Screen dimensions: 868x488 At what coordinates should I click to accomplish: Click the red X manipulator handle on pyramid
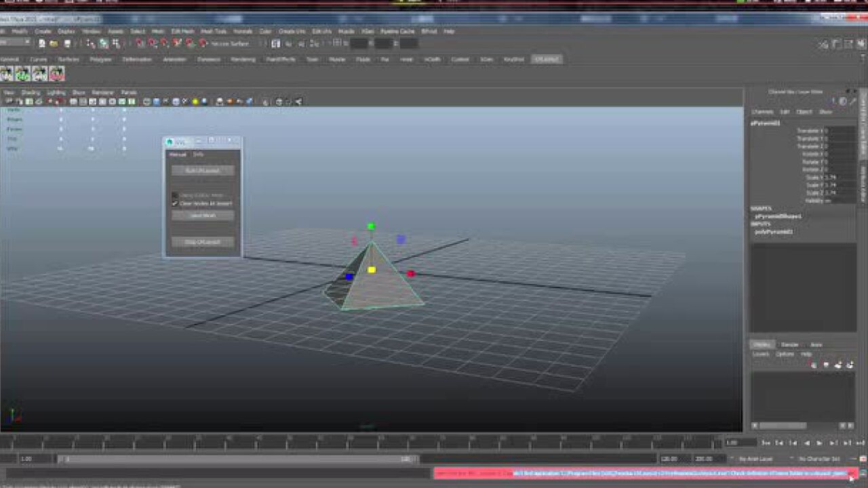[x=410, y=274]
